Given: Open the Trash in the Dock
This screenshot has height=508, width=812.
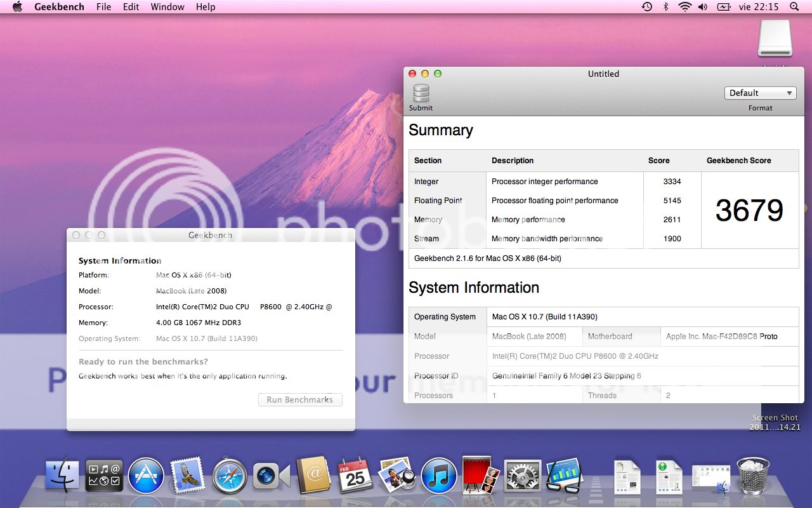Looking at the screenshot, I should click(x=753, y=476).
